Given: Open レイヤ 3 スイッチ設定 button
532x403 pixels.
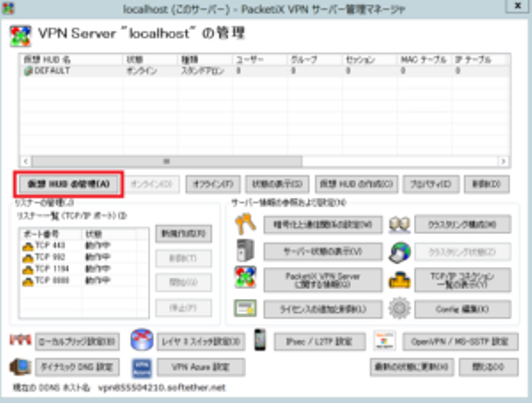Looking at the screenshot, I should [x=201, y=342].
